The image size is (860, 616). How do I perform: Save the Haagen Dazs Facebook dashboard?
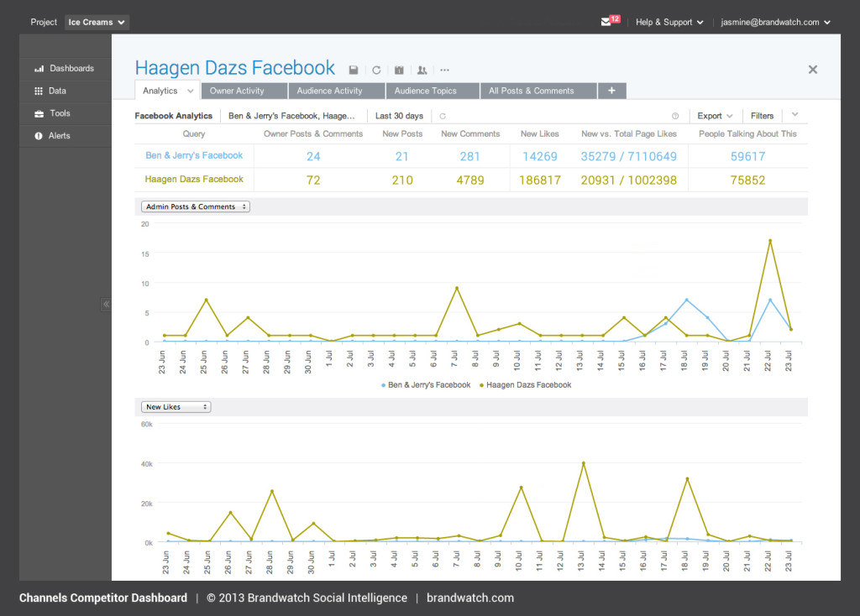354,70
